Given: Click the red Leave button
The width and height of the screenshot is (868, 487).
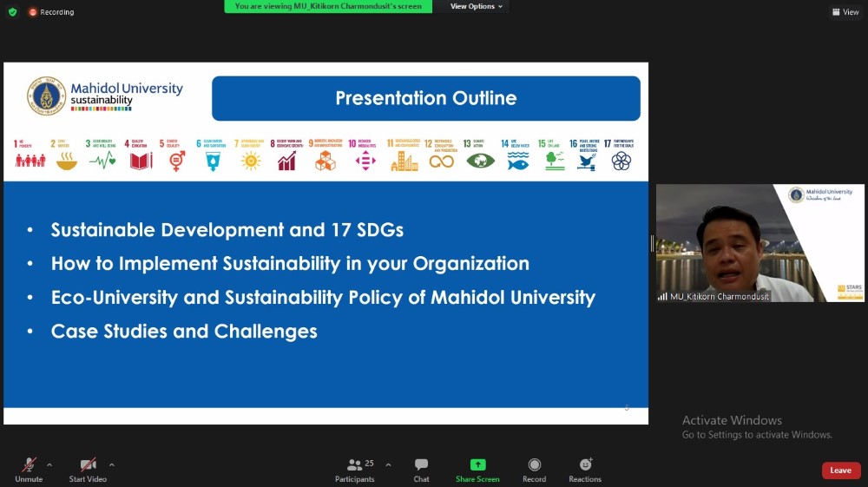Looking at the screenshot, I should [x=841, y=471].
